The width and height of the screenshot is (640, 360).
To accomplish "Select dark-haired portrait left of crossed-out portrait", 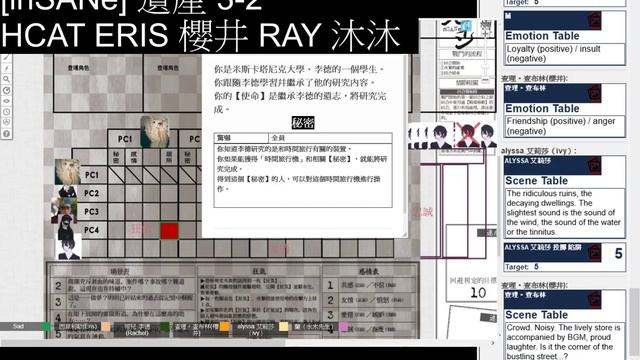I will coord(440,136).
